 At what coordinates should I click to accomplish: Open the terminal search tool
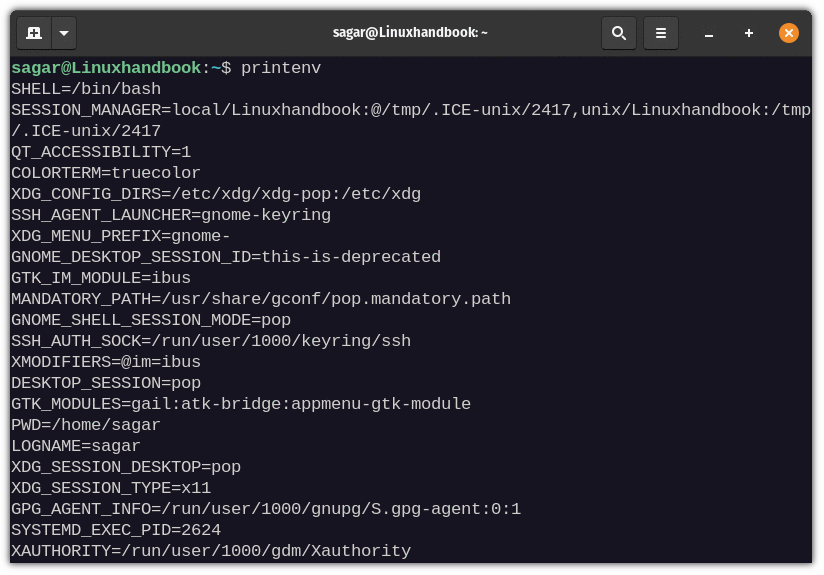tap(619, 33)
